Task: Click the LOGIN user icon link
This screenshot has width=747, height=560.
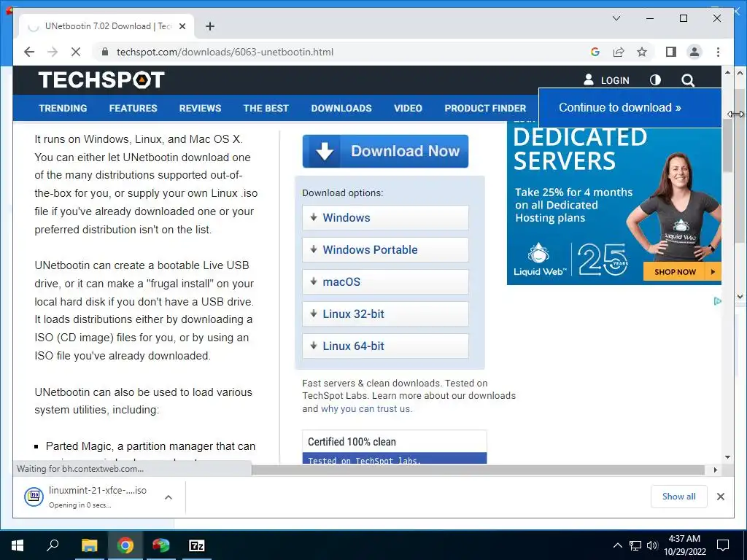Action: click(606, 80)
